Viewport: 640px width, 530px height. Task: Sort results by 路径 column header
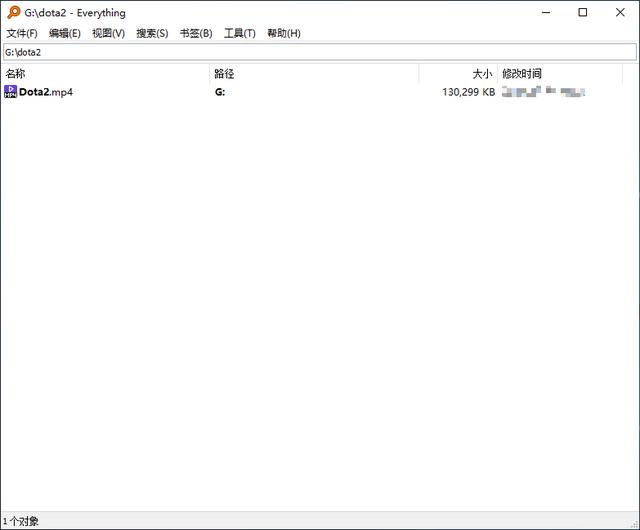tap(314, 73)
